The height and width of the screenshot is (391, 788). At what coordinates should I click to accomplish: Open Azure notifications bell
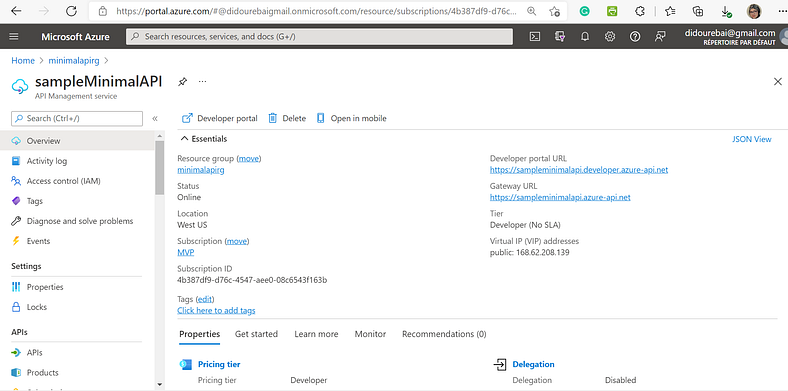[585, 36]
